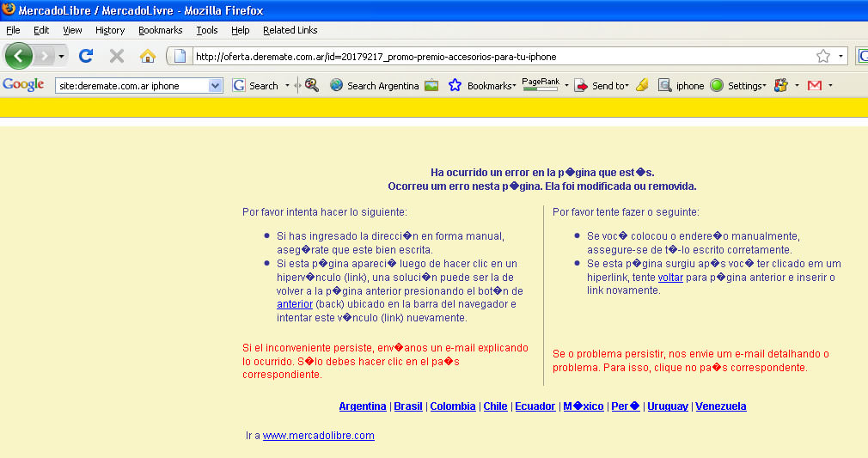The width and height of the screenshot is (868, 458).
Task: Click the yellow highlighter icon
Action: [x=642, y=85]
